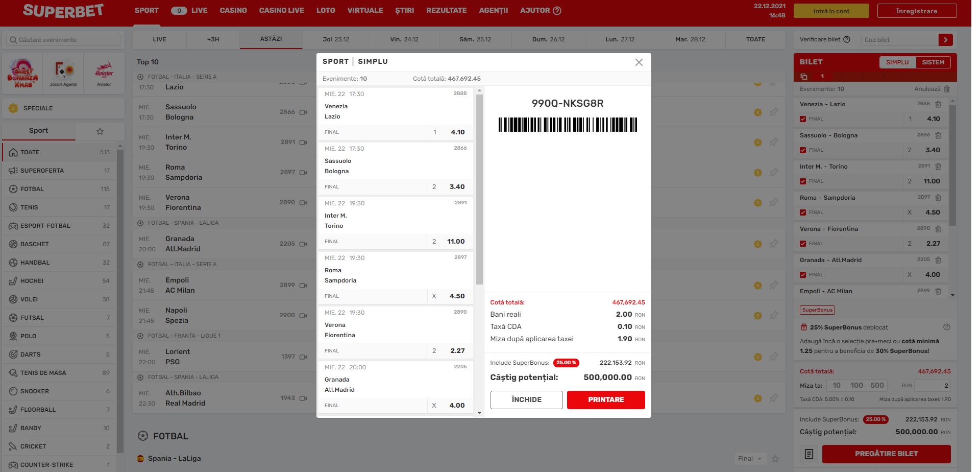Click the search magnifier icon
Viewport: 980px width, 472px height.
click(x=13, y=40)
